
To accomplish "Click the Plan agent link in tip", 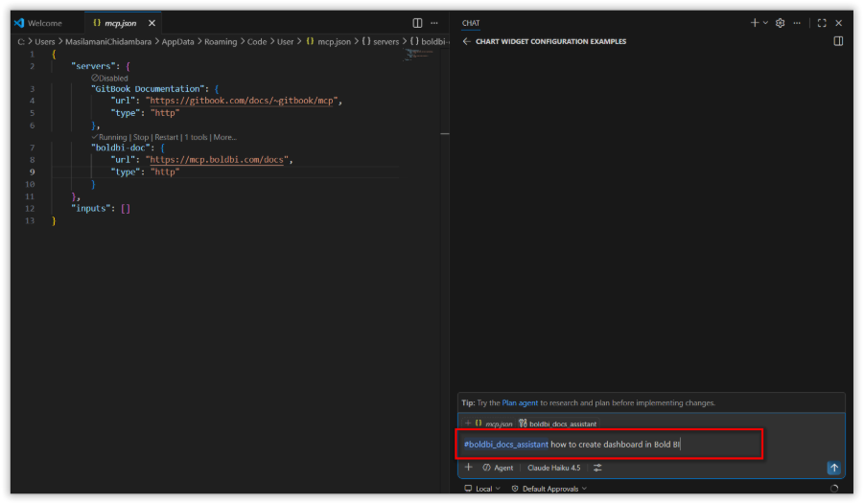I will click(x=520, y=403).
